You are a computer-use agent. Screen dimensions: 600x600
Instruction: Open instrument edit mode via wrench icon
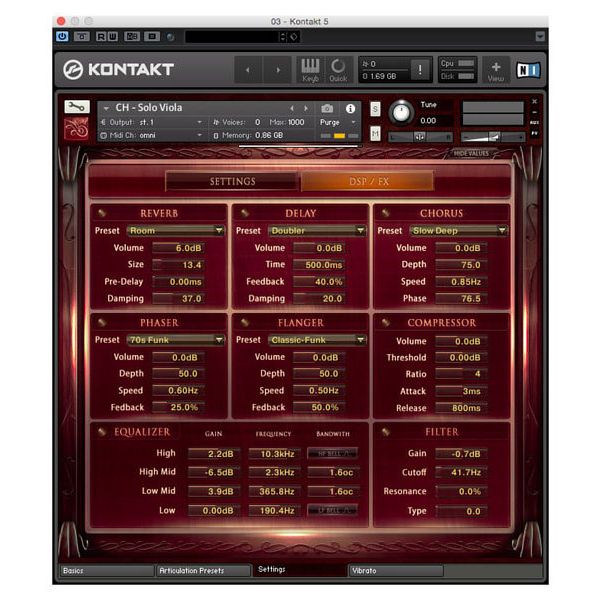click(x=77, y=107)
